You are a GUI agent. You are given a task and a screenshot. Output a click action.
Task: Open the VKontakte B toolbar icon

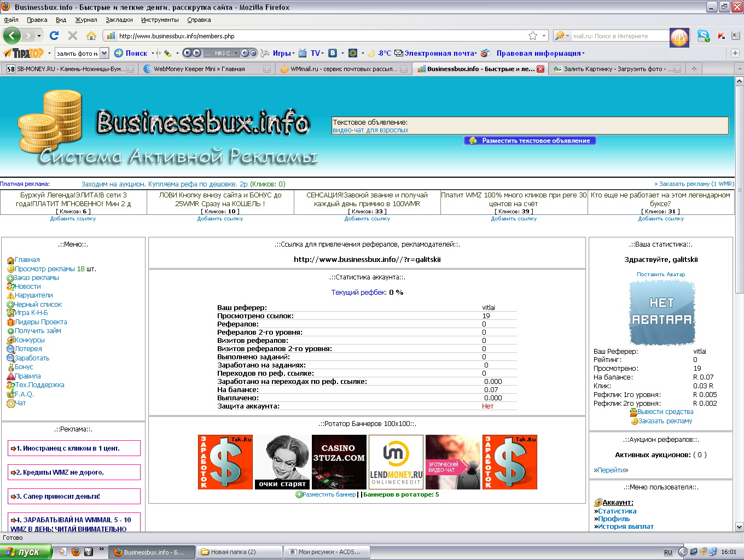332,53
